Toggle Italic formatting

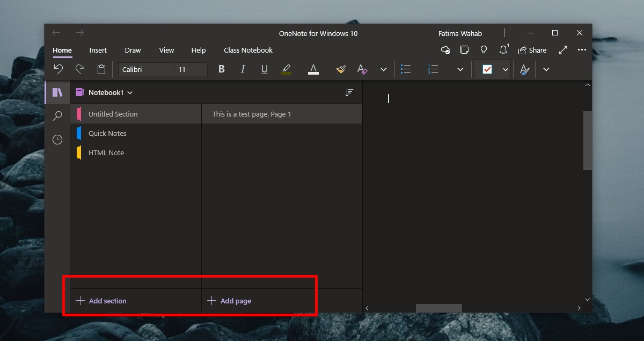click(243, 69)
